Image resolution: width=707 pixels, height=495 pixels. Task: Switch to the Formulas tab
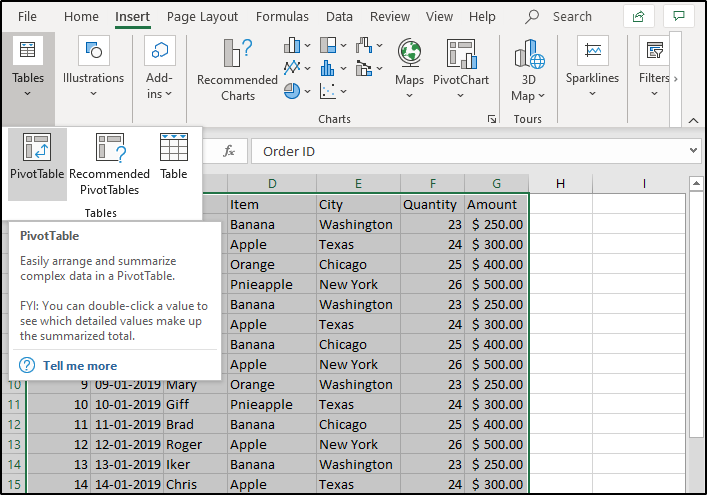click(282, 17)
